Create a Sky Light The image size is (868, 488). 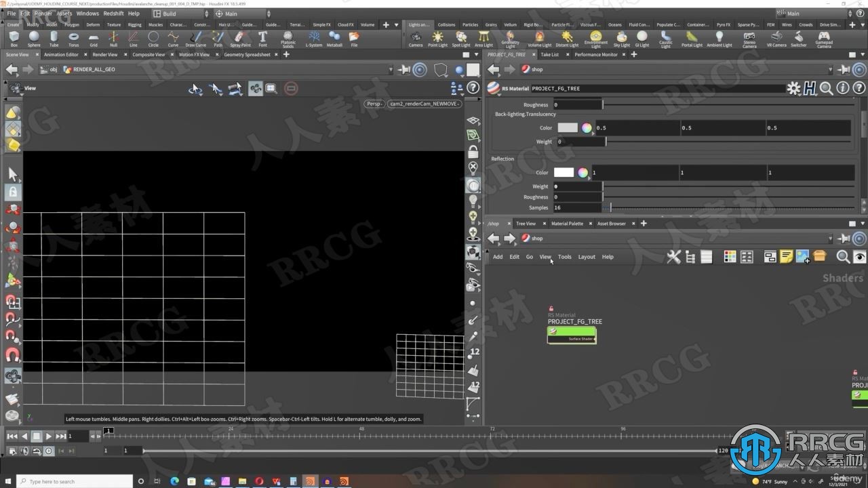click(x=621, y=39)
